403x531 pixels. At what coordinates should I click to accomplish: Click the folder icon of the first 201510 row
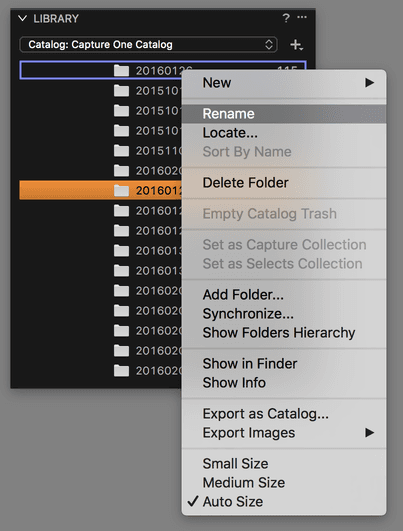point(121,91)
